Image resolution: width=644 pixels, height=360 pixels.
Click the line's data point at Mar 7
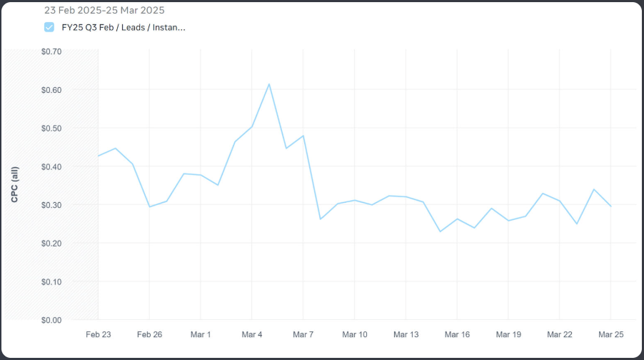pyautogui.click(x=303, y=136)
